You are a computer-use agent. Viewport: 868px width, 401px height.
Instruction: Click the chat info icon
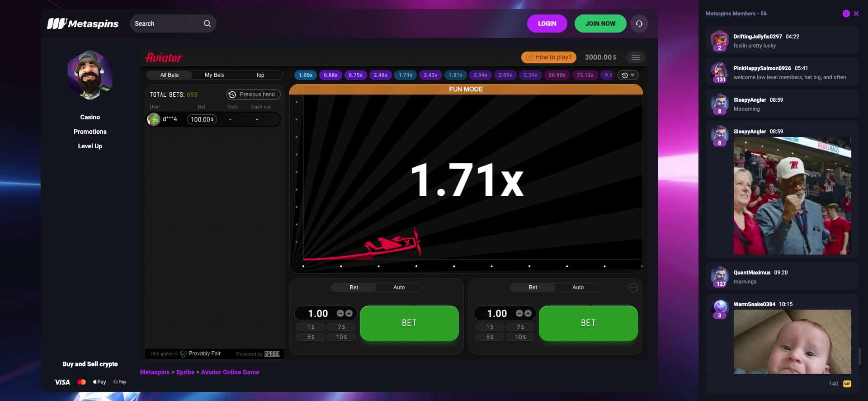coord(846,14)
